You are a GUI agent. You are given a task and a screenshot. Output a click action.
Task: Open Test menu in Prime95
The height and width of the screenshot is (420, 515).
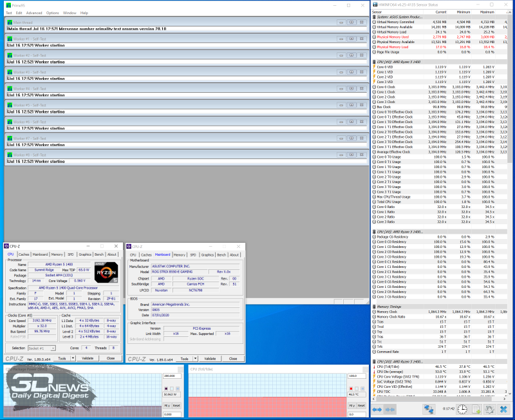click(9, 13)
